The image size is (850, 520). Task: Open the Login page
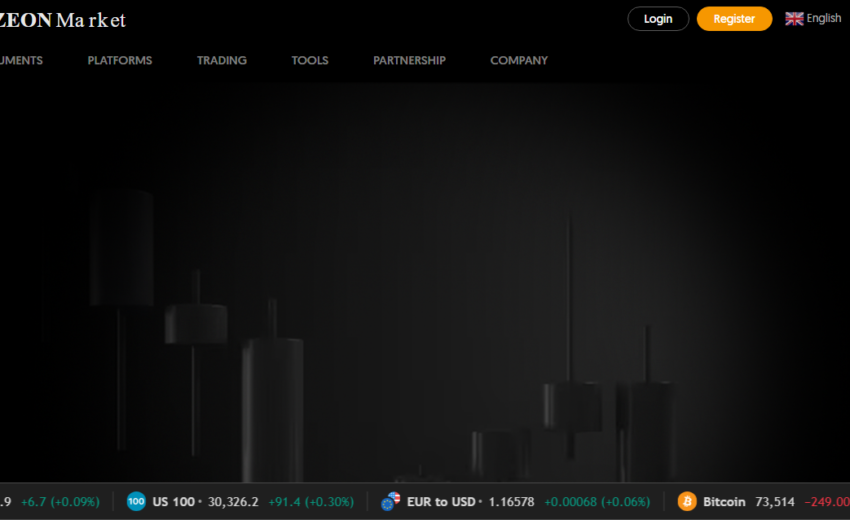pyautogui.click(x=658, y=19)
